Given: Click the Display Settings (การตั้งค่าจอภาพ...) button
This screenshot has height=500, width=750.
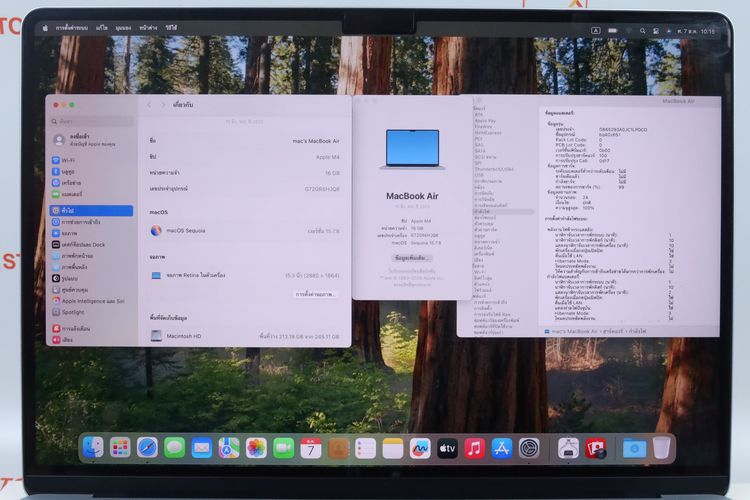Looking at the screenshot, I should [x=315, y=294].
